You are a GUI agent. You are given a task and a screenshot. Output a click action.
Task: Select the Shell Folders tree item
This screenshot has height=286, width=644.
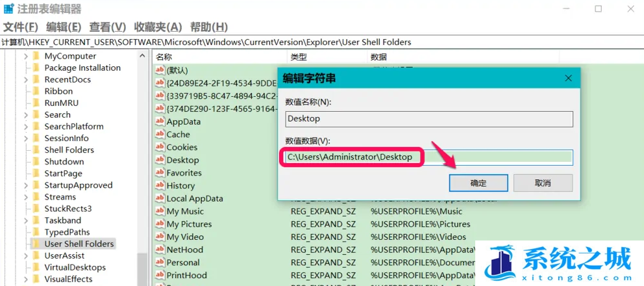point(69,149)
